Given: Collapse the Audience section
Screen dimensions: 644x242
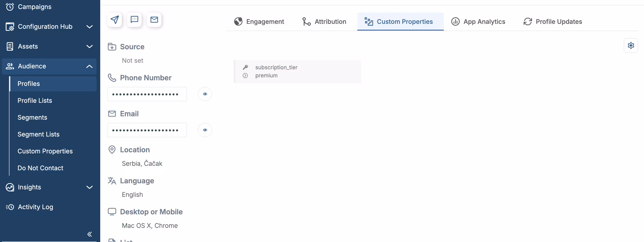Looking at the screenshot, I should (x=89, y=66).
